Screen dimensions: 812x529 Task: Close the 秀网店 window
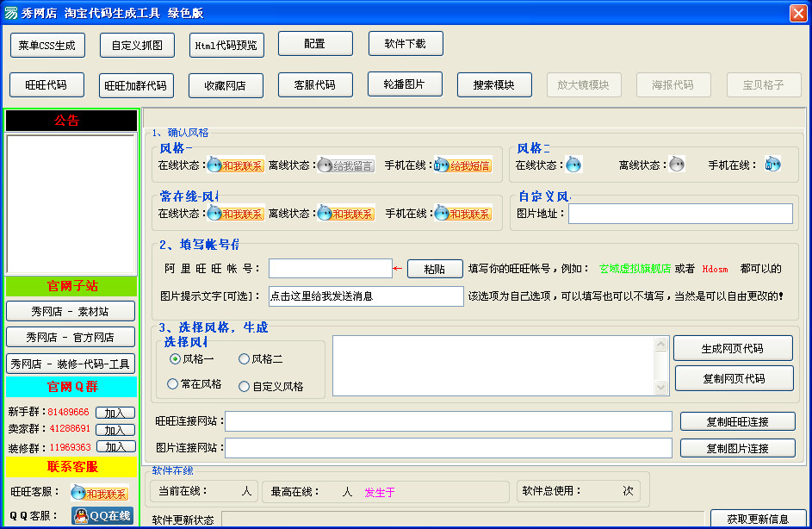(x=798, y=13)
